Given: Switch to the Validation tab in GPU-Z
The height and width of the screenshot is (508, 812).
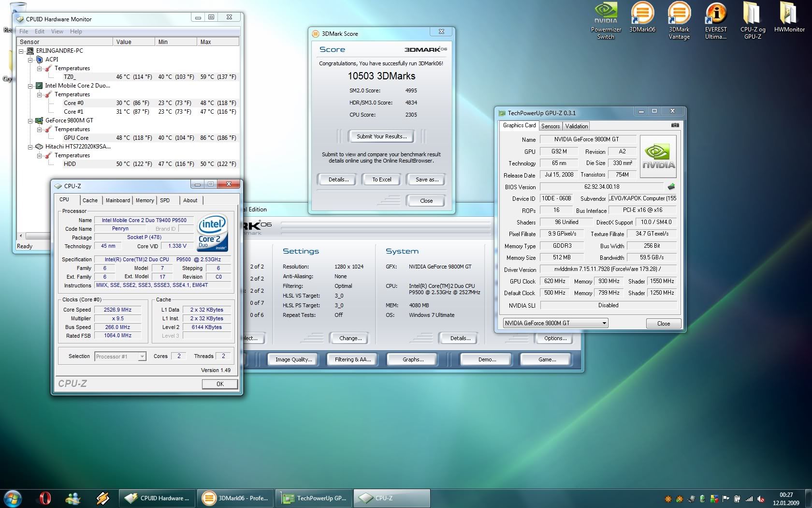Looking at the screenshot, I should click(x=577, y=126).
